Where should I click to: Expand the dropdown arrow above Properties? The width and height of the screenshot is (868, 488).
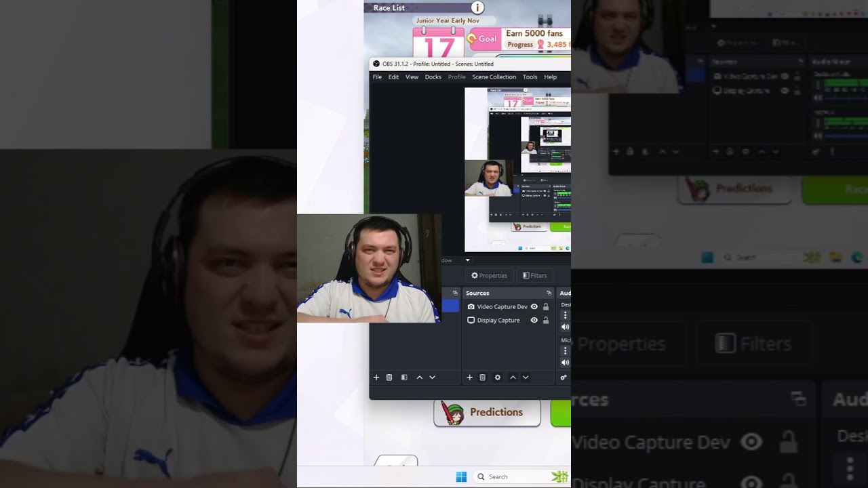click(x=467, y=260)
